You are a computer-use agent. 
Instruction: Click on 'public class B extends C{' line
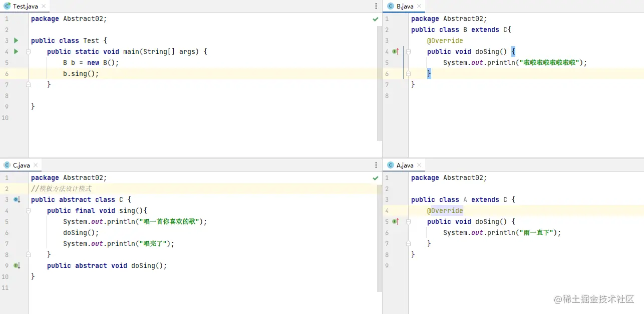[x=461, y=29]
